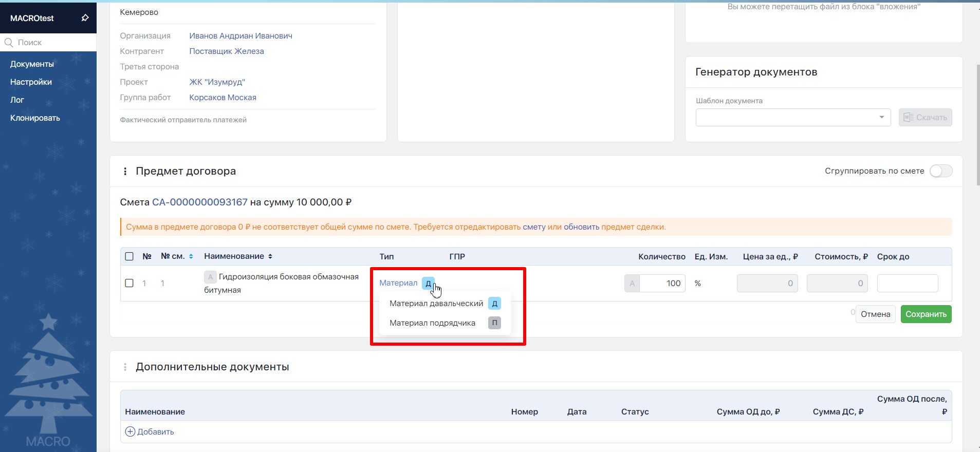Choose Материал подрядчика option
980x452 pixels.
tap(432, 323)
